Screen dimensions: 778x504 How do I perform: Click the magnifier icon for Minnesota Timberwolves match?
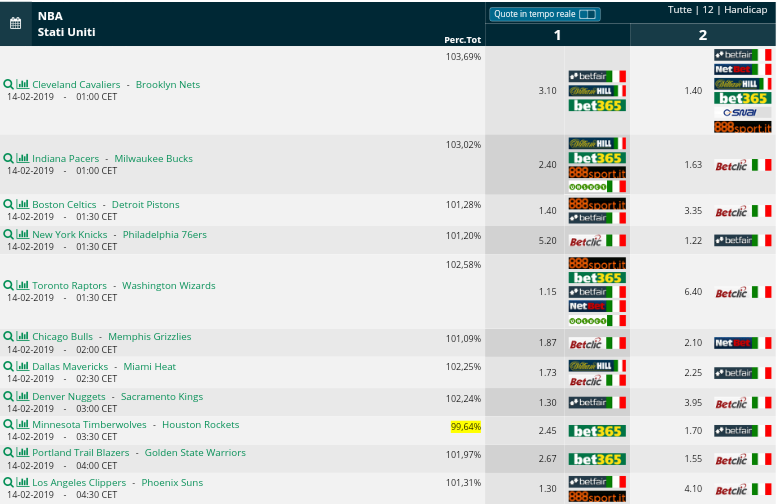coord(8,425)
